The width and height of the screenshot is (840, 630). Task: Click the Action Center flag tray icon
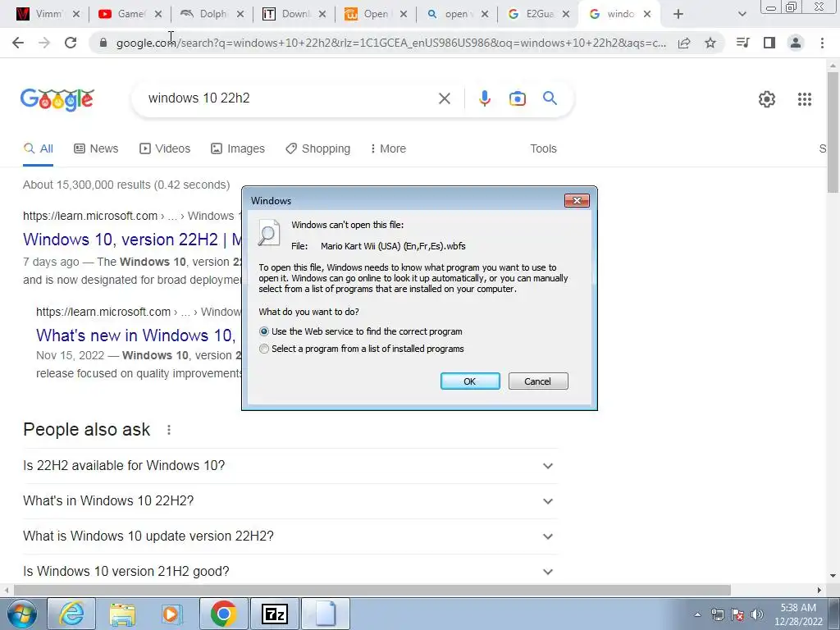pos(737,614)
